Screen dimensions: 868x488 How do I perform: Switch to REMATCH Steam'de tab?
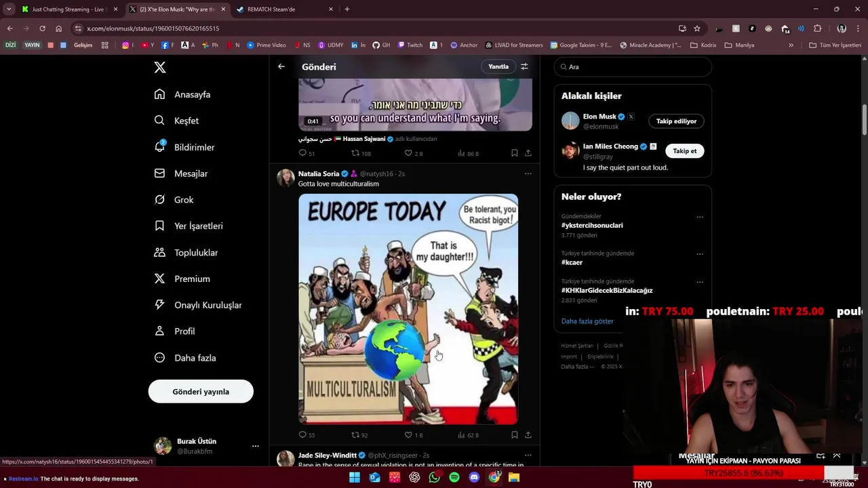[285, 9]
